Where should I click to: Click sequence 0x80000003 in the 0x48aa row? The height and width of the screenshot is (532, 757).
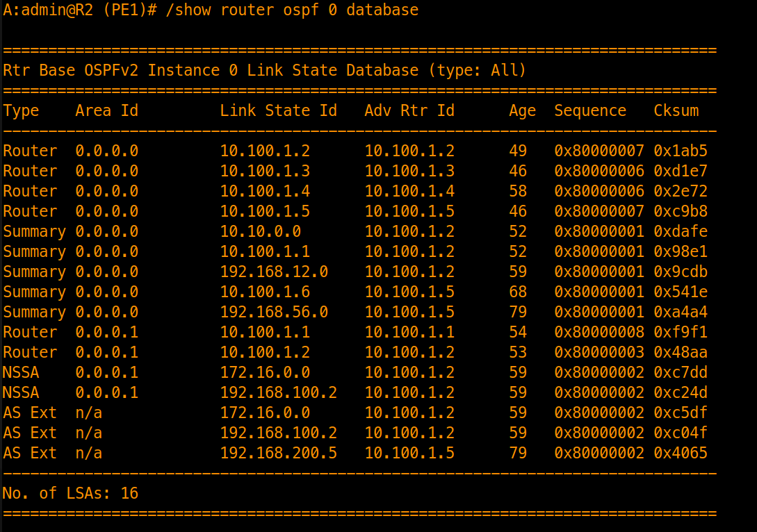(599, 353)
